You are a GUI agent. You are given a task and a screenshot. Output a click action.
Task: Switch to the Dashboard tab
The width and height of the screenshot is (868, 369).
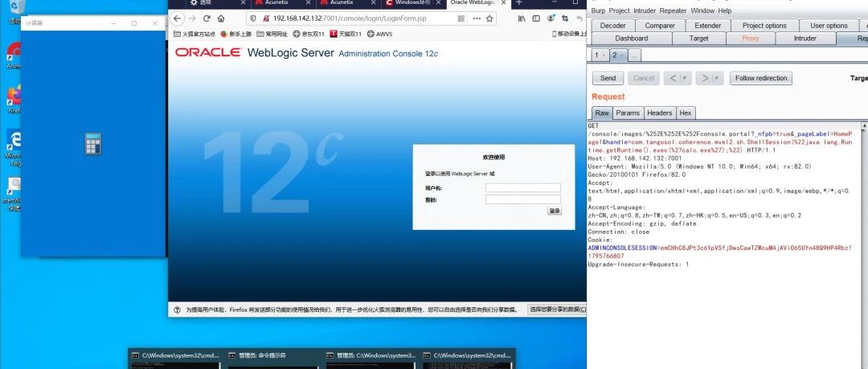[x=631, y=39]
